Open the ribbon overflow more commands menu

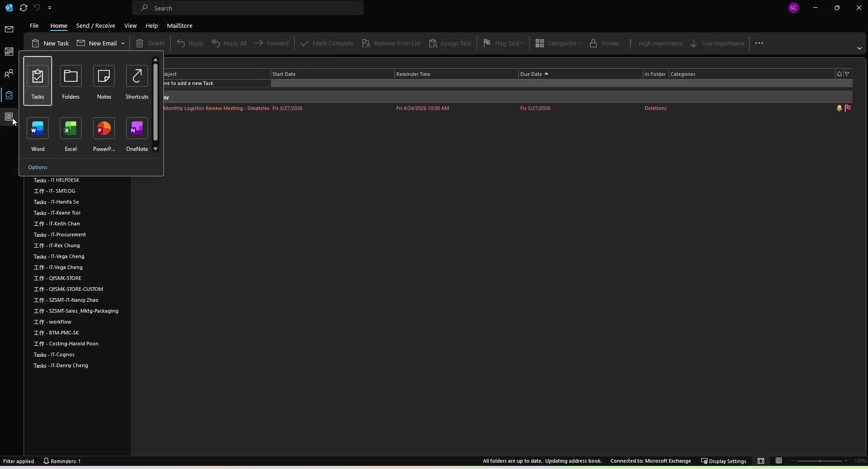[x=759, y=43]
